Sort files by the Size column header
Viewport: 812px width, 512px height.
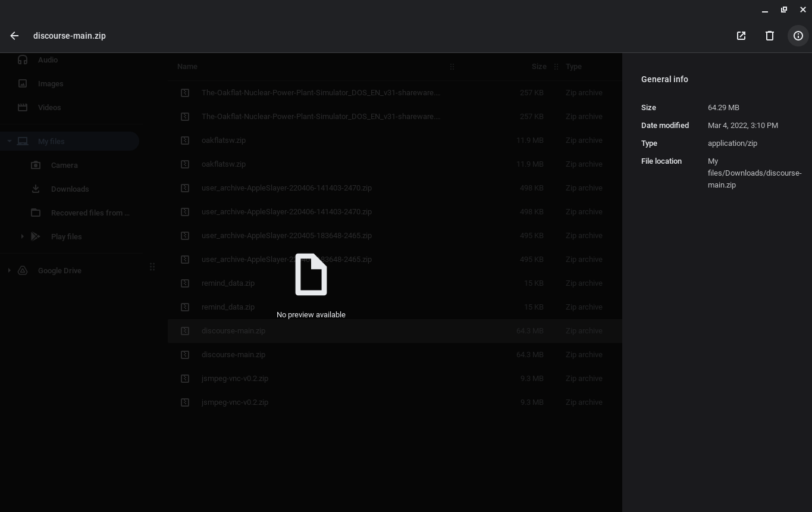[x=538, y=67]
